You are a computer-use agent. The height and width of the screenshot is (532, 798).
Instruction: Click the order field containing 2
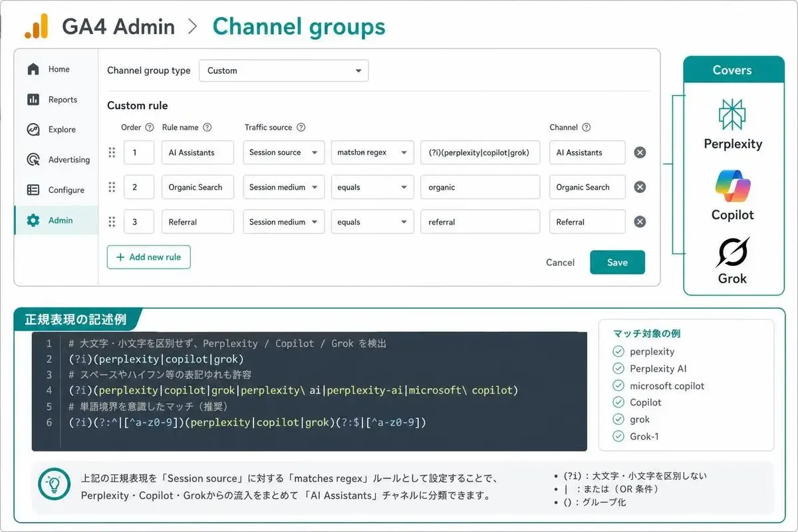tap(139, 187)
